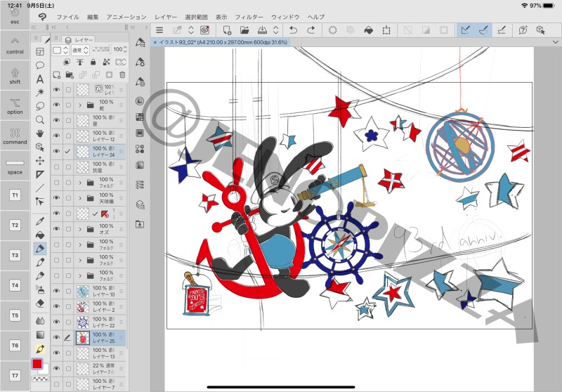The height and width of the screenshot is (392, 562).
Task: Open the ウィンドウ menu
Action: coord(285,17)
